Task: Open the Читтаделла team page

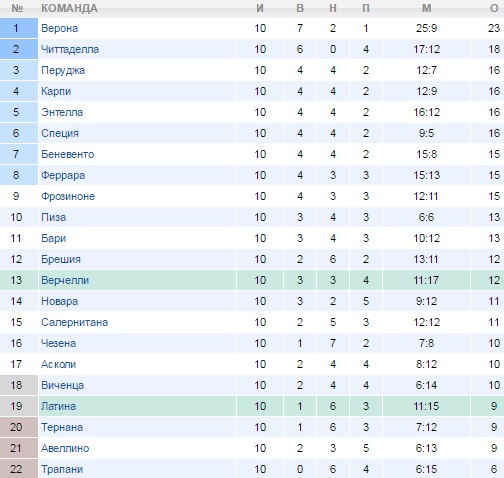Action: coord(70,49)
